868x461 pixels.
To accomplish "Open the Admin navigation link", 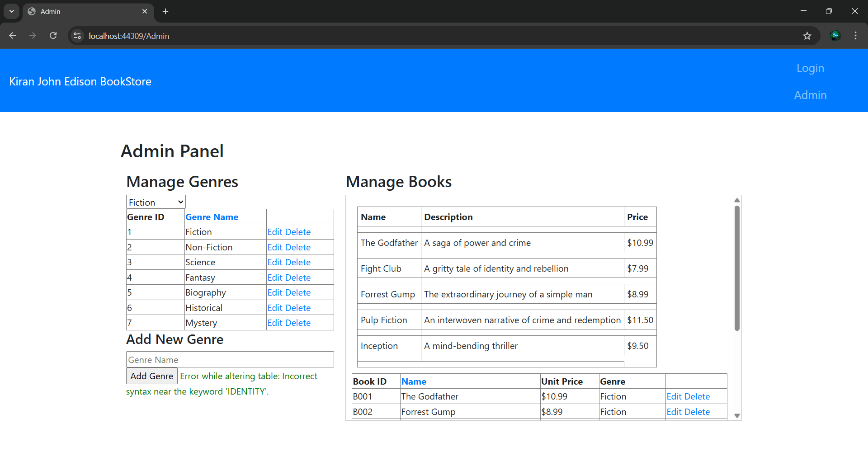I will pyautogui.click(x=810, y=95).
